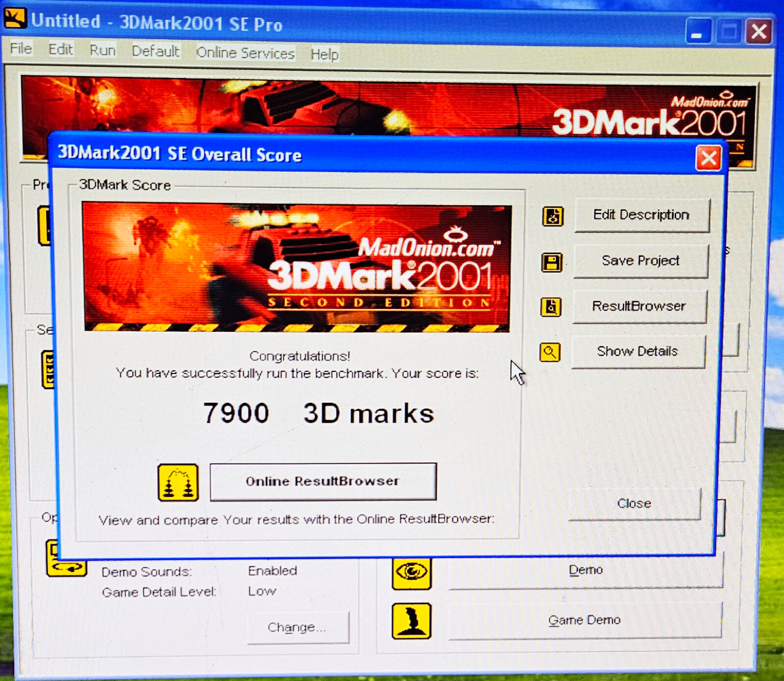
Task: Click the Edit Description button
Action: (642, 215)
